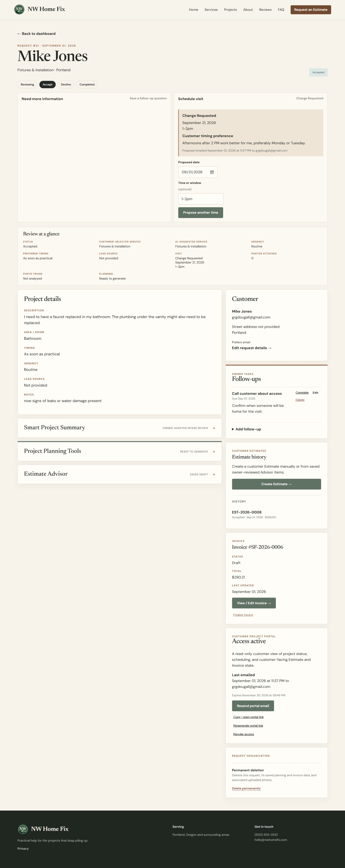
Task: Mark the access follow-up as Complete
Action: (302, 392)
